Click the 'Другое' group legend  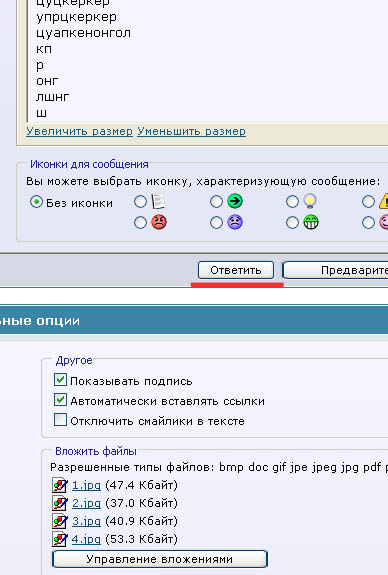[74, 360]
